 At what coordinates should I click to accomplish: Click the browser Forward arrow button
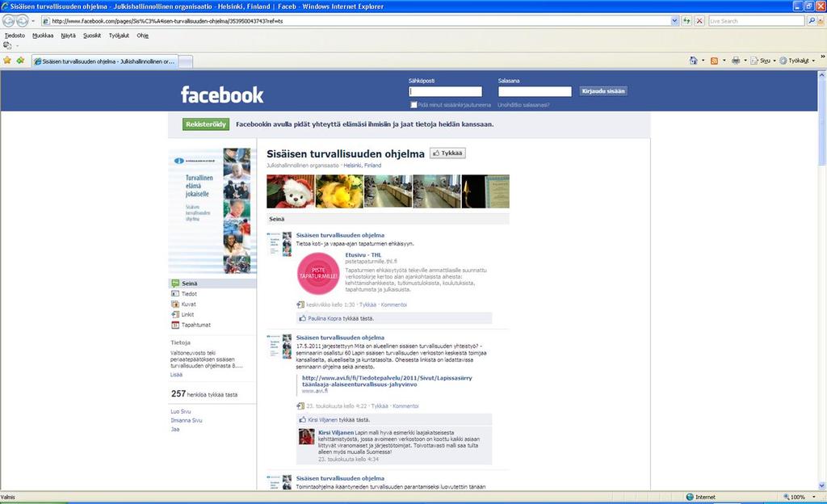(22, 20)
